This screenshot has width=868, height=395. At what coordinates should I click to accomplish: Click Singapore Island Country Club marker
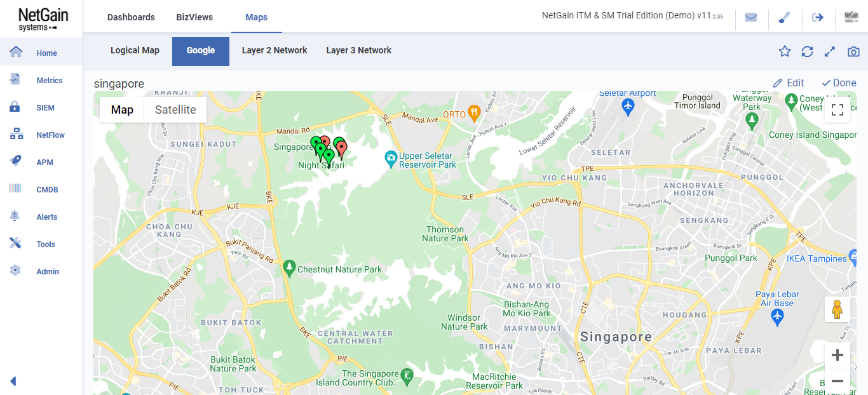pyautogui.click(x=407, y=376)
